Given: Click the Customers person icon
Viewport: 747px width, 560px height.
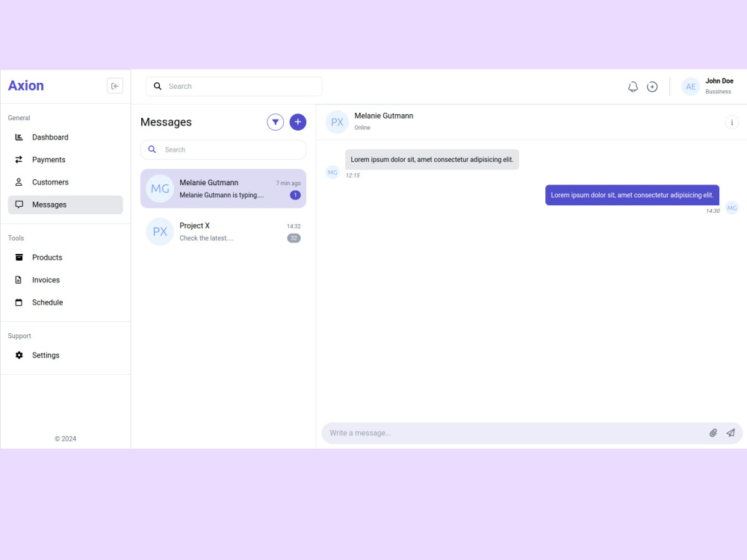Looking at the screenshot, I should click(x=19, y=182).
